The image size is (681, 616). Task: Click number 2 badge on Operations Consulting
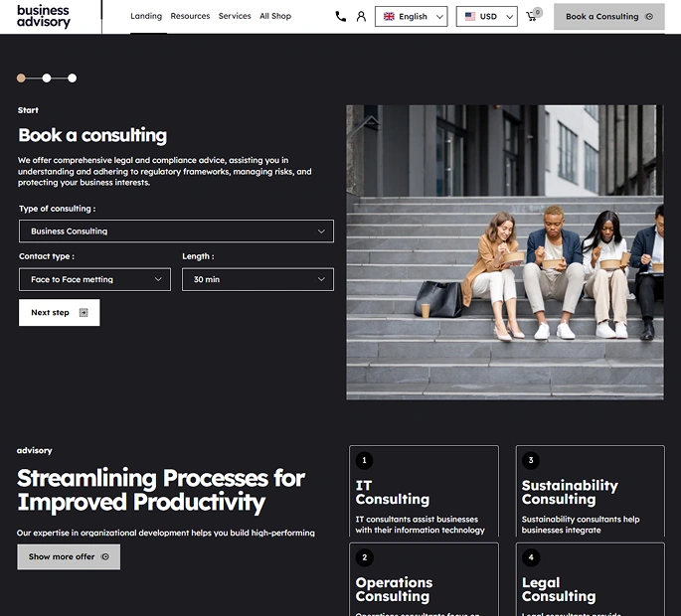[364, 557]
